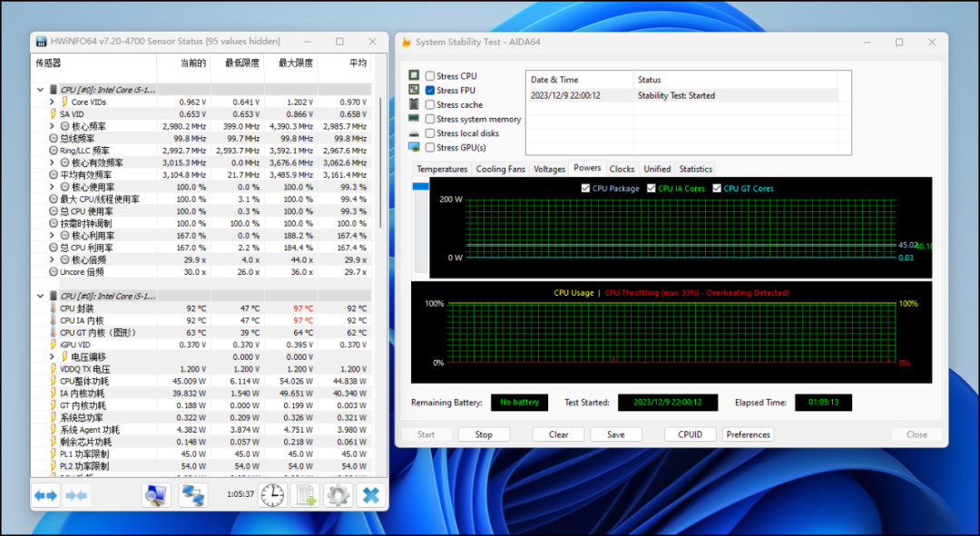This screenshot has height=536, width=980.
Task: Click the memory module icon beside Stress system memory
Action: pyautogui.click(x=414, y=118)
